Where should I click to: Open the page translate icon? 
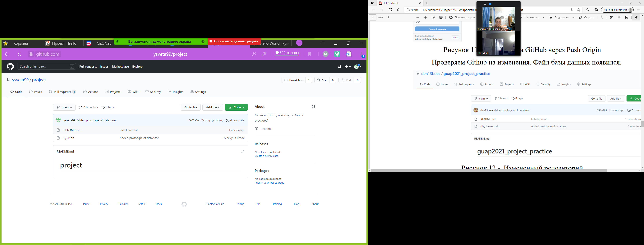click(264, 54)
